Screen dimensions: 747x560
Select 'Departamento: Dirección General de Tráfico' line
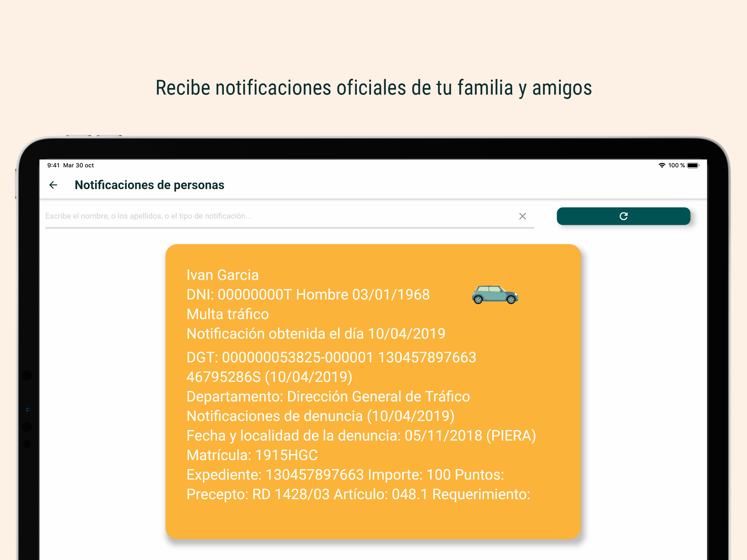click(328, 396)
